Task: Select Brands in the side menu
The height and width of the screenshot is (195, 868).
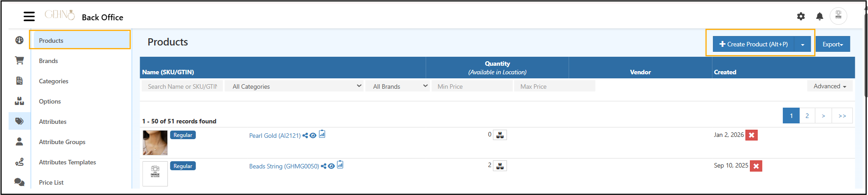Action: tap(48, 61)
